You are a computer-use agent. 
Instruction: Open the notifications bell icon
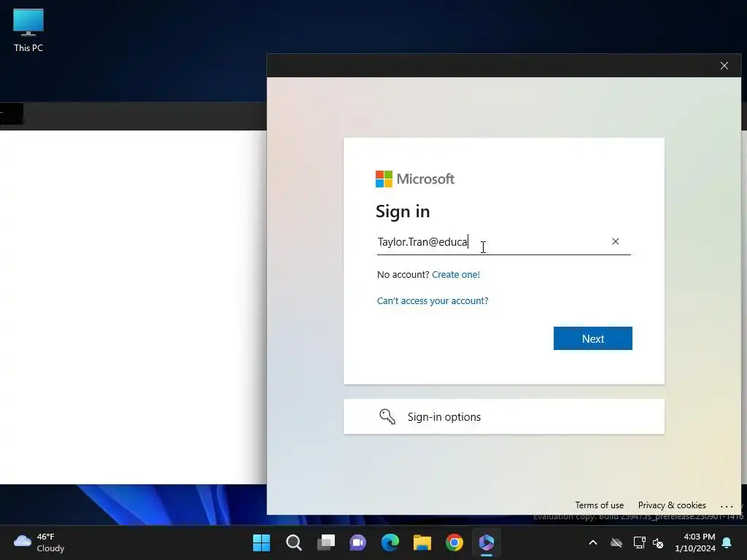tap(727, 542)
